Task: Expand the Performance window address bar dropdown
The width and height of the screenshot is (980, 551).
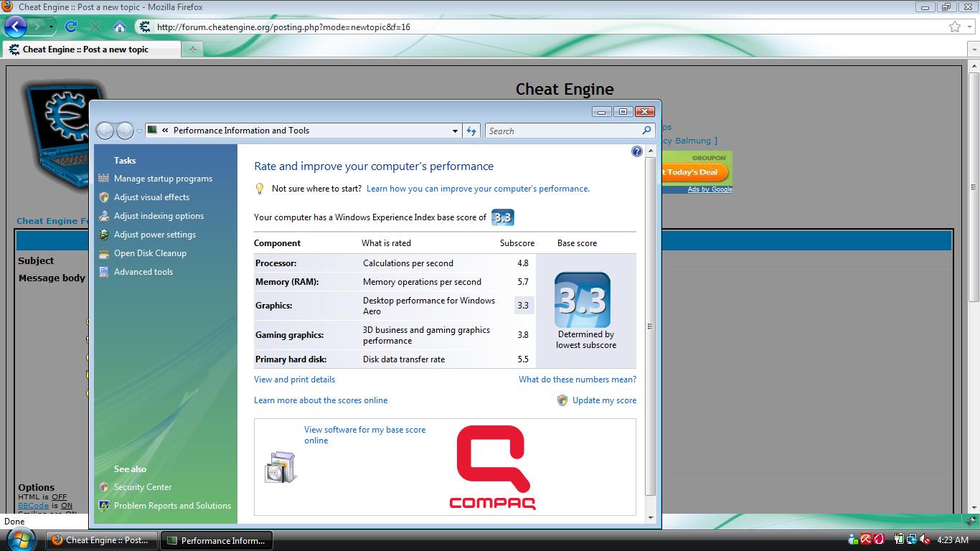Action: coord(455,131)
